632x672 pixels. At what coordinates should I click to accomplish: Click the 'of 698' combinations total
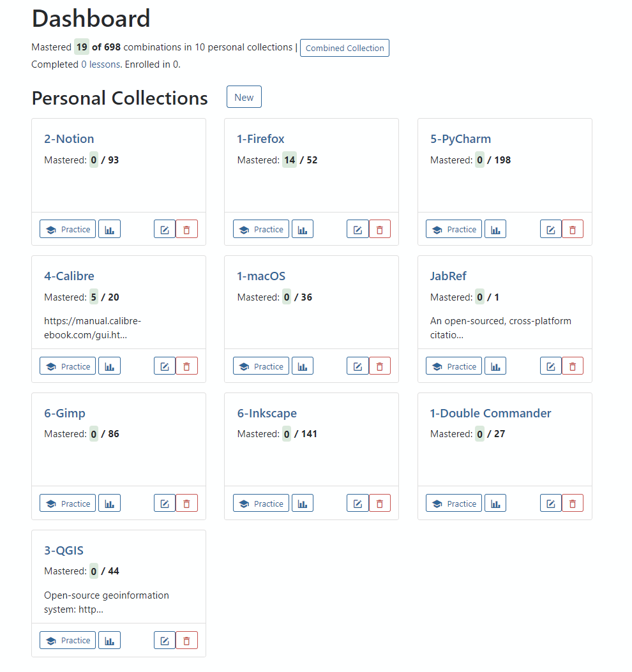tap(107, 47)
